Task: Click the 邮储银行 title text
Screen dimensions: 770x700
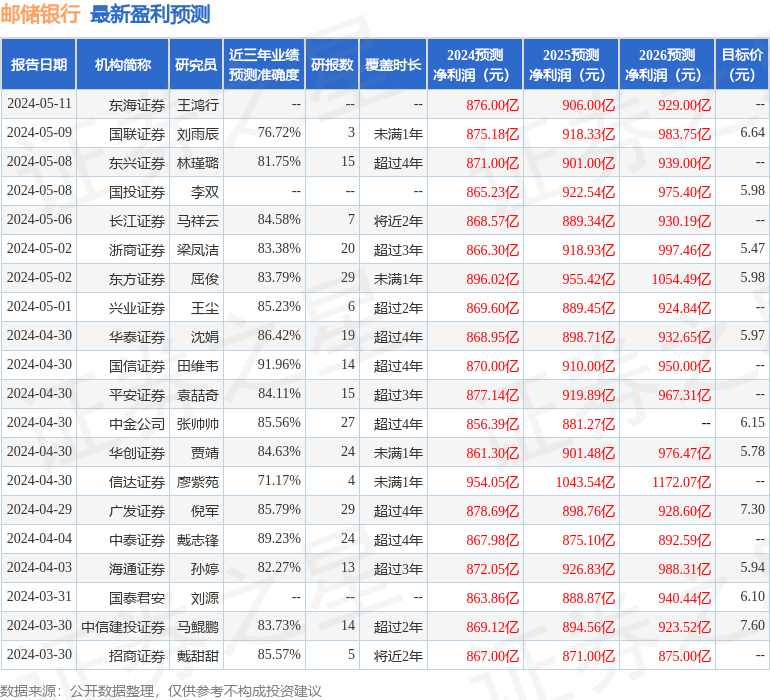Action: point(40,14)
